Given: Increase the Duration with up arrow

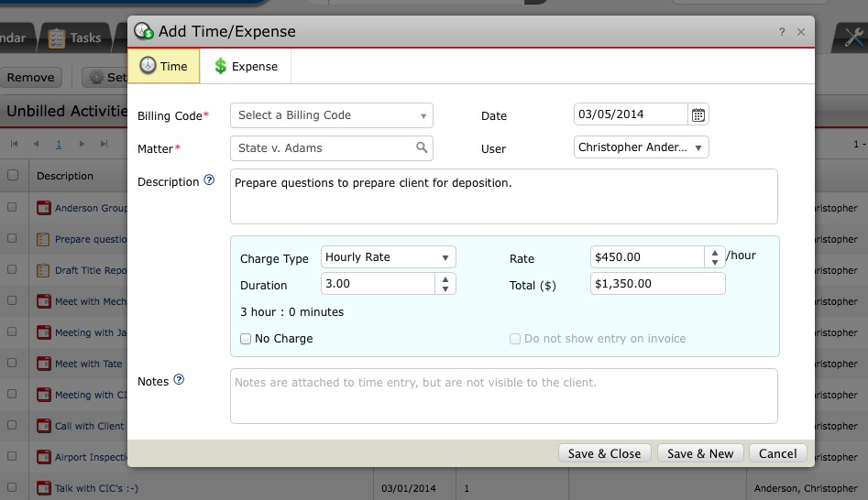Looking at the screenshot, I should pos(445,278).
